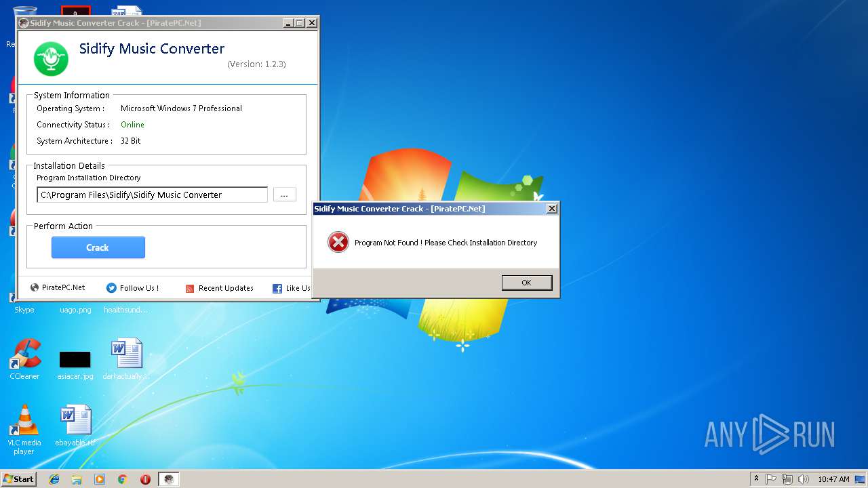Screen dimensions: 868x488
Task: Select the VLC media player shortcut
Action: click(x=24, y=430)
